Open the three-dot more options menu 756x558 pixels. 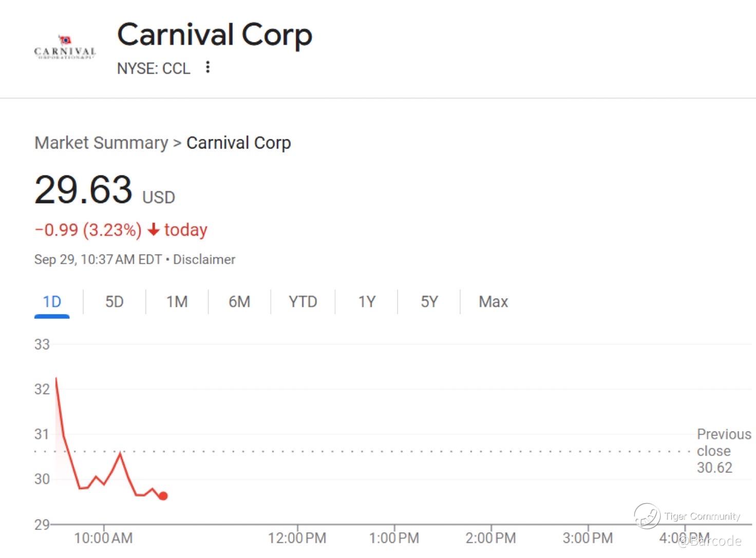click(x=207, y=67)
